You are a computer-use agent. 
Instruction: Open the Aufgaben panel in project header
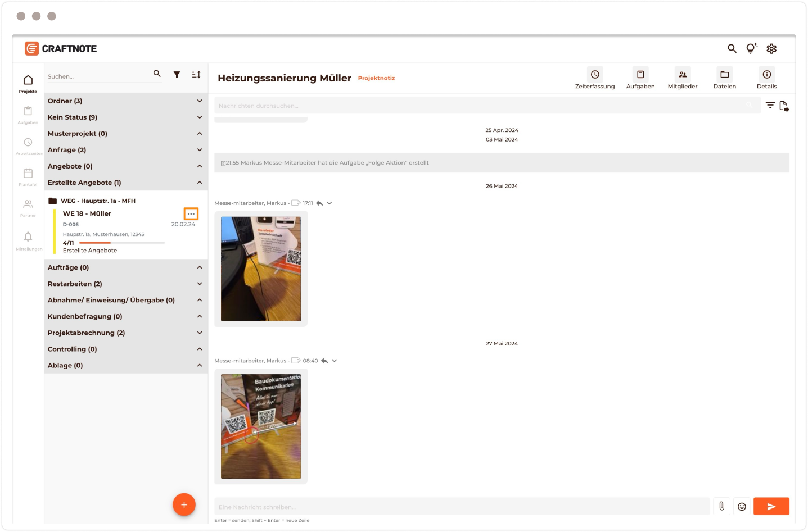pyautogui.click(x=640, y=75)
